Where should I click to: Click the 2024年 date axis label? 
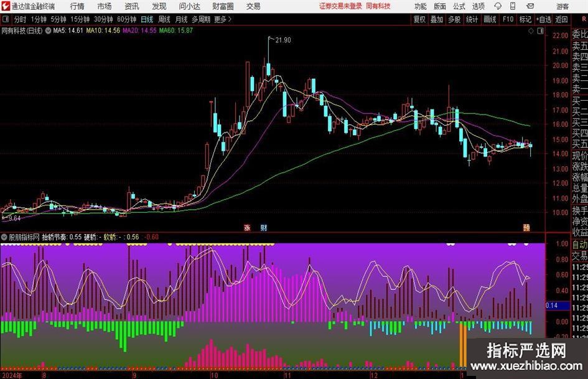point(12,375)
